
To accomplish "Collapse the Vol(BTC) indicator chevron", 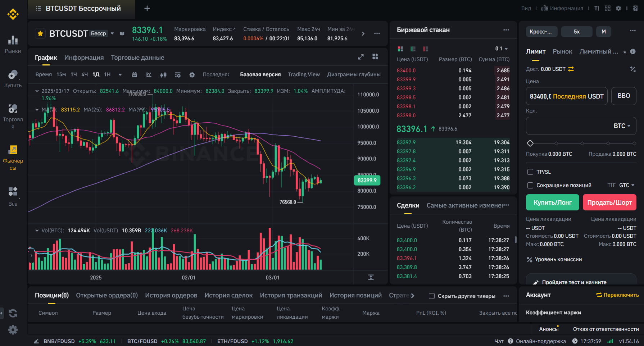I will 37,231.
